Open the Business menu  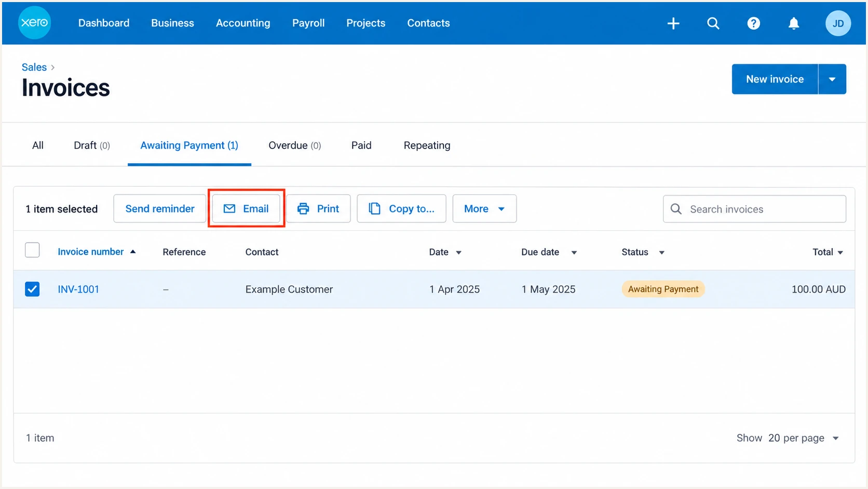coord(172,23)
